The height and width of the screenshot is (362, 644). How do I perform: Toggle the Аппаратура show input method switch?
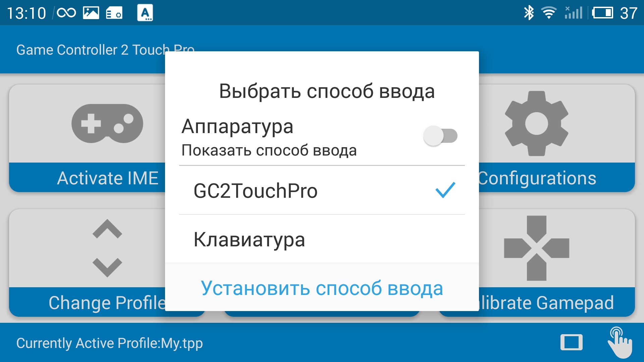click(440, 136)
